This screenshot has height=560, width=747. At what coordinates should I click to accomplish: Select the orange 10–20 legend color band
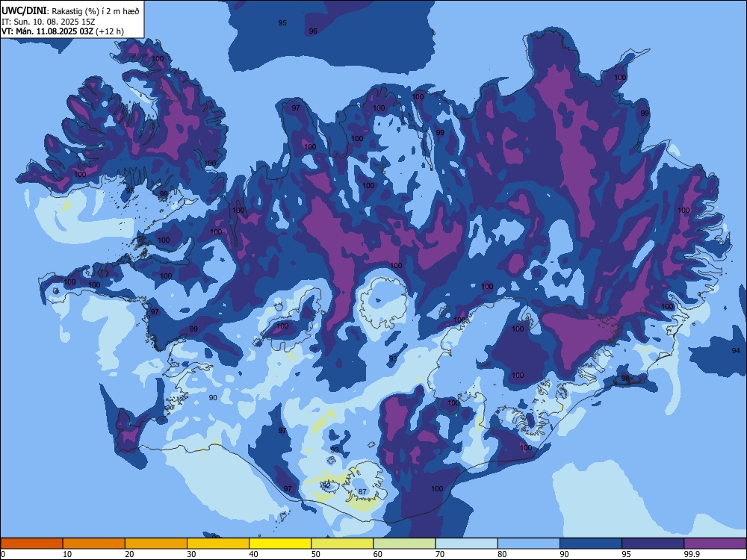(94, 544)
